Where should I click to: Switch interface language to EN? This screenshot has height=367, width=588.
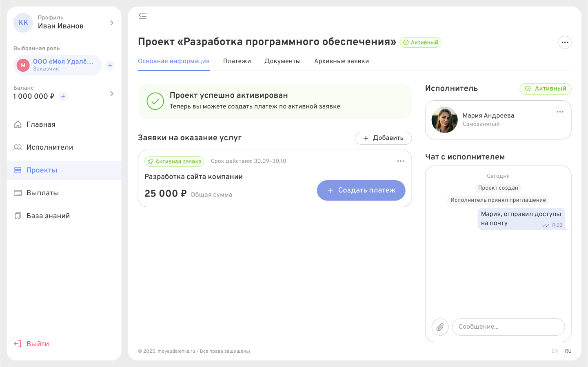[555, 351]
